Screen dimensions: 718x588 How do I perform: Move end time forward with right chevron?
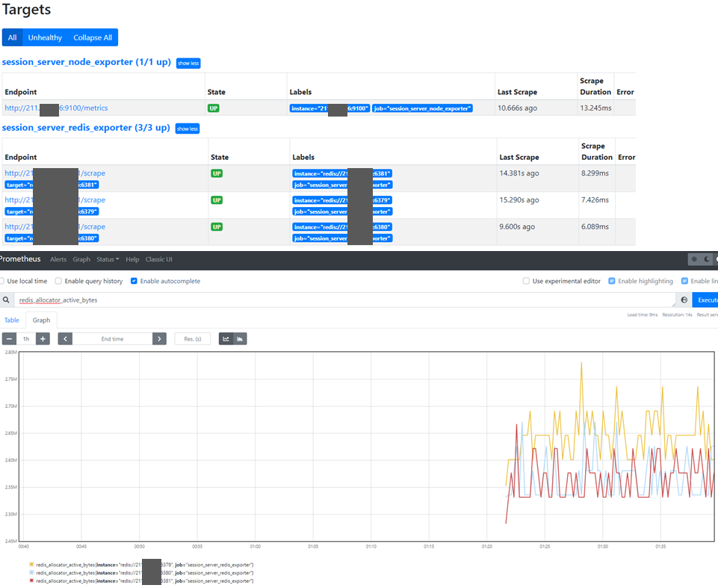pyautogui.click(x=159, y=339)
